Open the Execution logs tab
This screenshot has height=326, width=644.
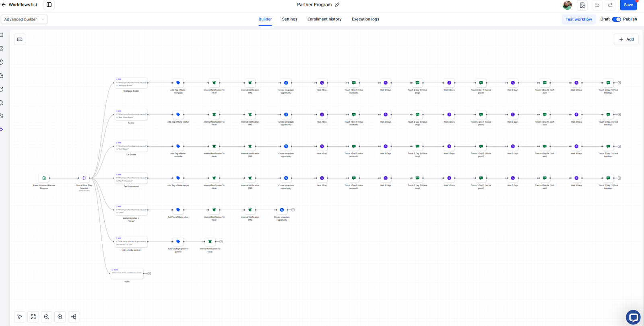[365, 19]
